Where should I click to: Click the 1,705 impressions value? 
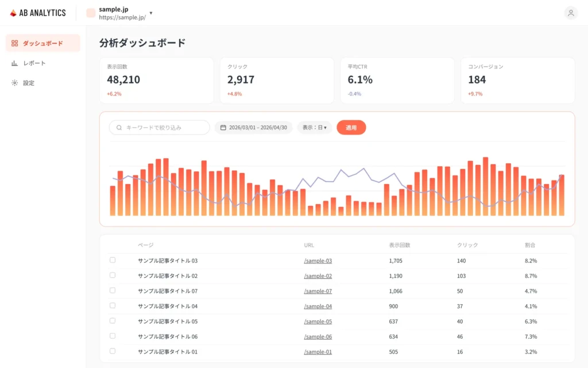coord(396,260)
